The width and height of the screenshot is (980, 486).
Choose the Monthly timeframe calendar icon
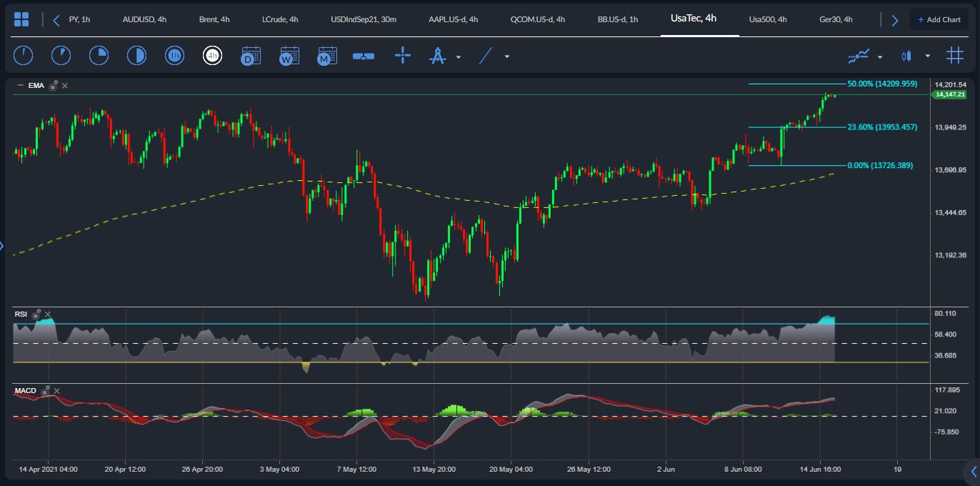tap(327, 56)
